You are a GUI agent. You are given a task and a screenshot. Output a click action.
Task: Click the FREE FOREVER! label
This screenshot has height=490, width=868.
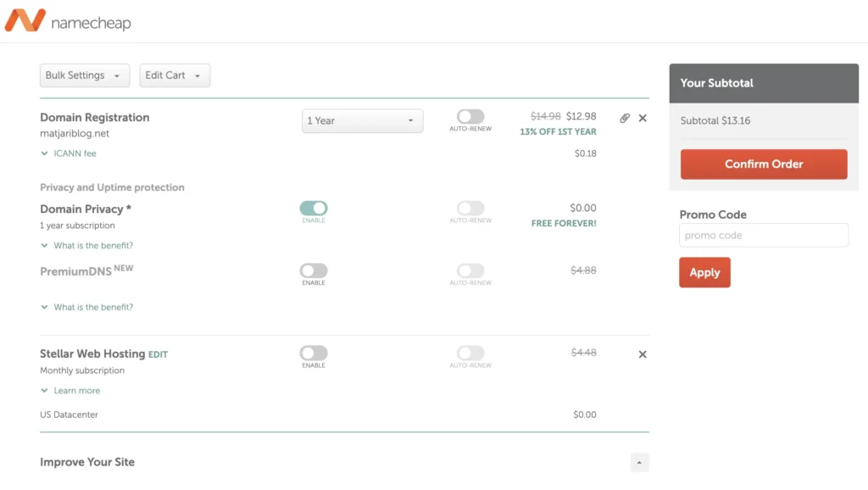point(564,224)
